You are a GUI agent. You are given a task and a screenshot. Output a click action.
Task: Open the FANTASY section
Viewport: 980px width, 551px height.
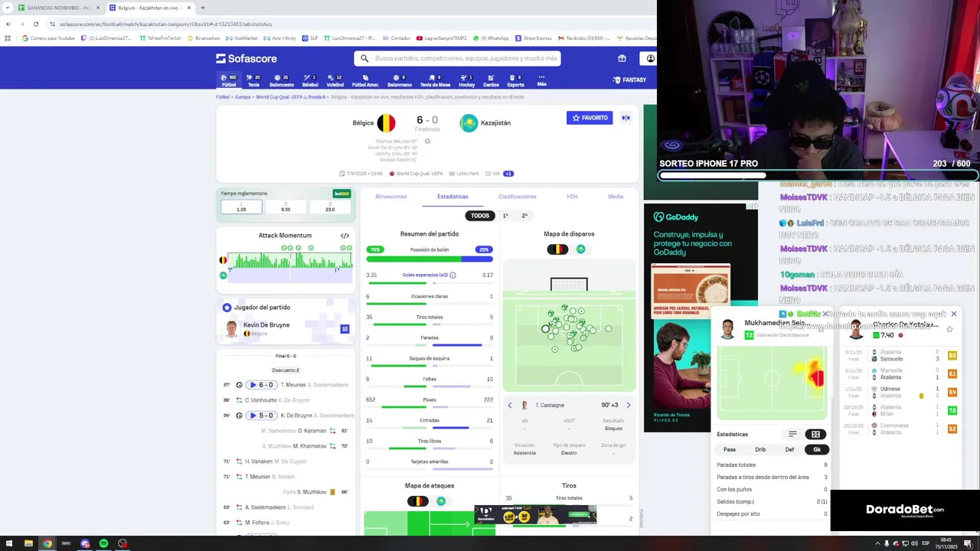pos(629,80)
